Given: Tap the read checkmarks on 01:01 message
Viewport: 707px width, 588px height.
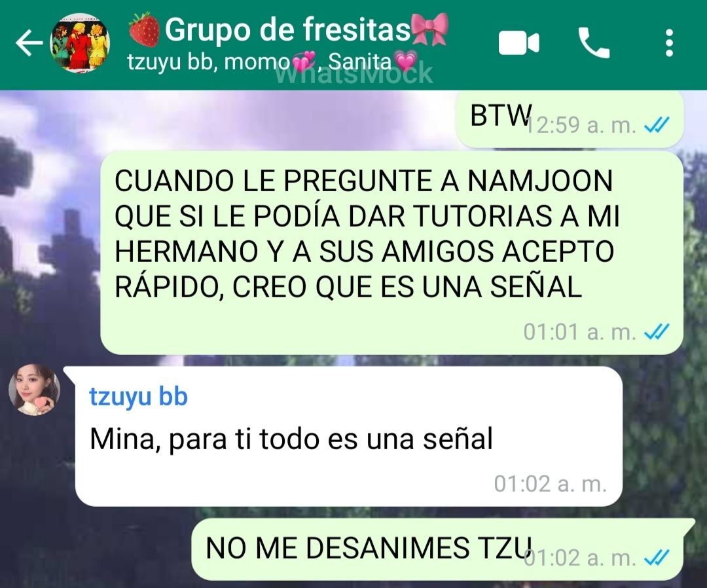Looking at the screenshot, I should pos(657,333).
